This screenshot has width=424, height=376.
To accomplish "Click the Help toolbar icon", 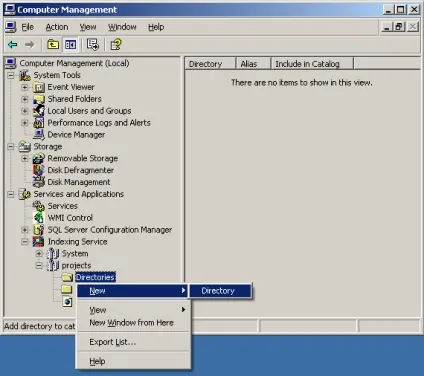I will pos(116,44).
